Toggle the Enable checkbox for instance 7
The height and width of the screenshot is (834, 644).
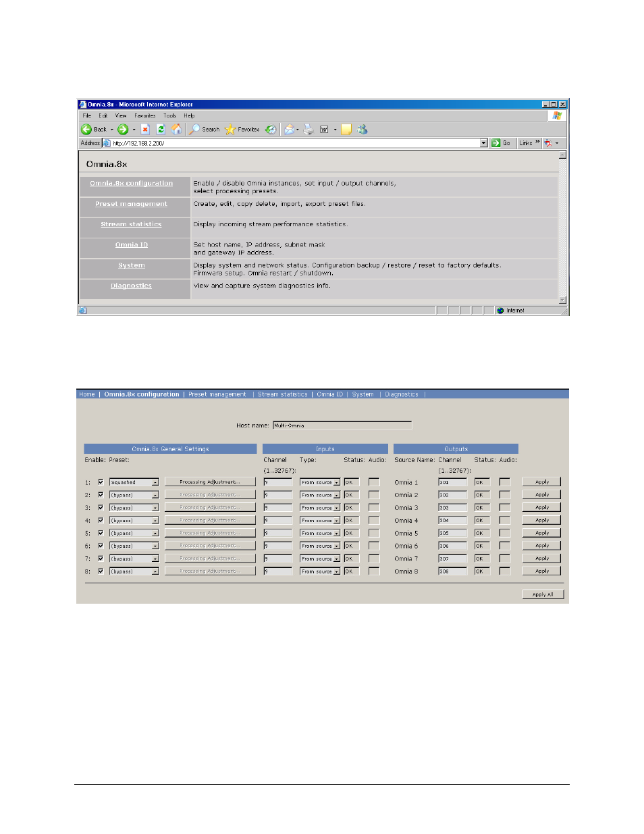(101, 558)
